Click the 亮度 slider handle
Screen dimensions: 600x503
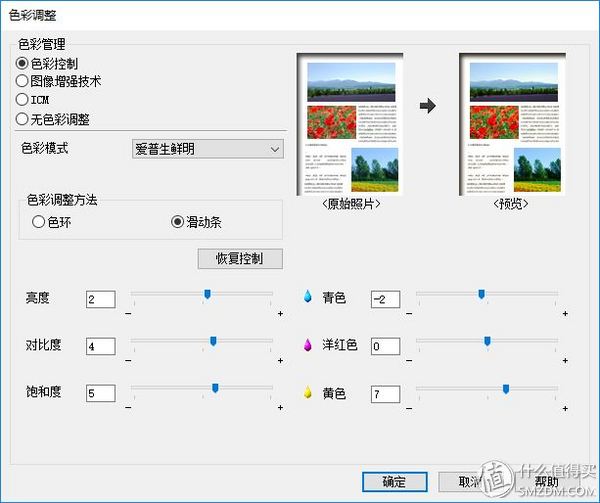[207, 294]
